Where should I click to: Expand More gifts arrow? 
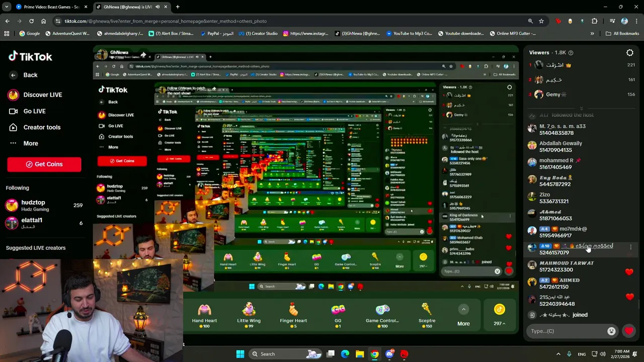pyautogui.click(x=463, y=310)
